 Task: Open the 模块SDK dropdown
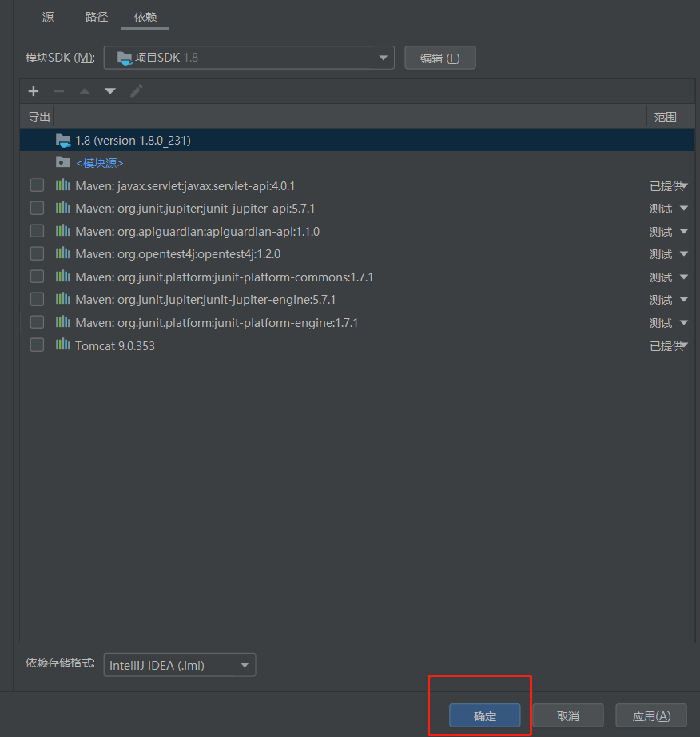(x=249, y=58)
